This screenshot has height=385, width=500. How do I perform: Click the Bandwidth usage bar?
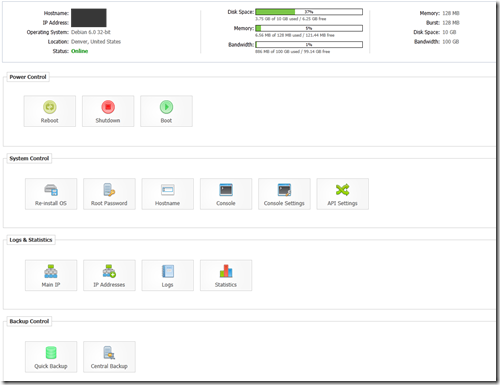pyautogui.click(x=309, y=45)
